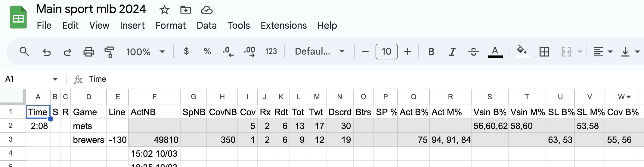644x167 pixels.
Task: Click the move to folder icon
Action: coord(185,10)
